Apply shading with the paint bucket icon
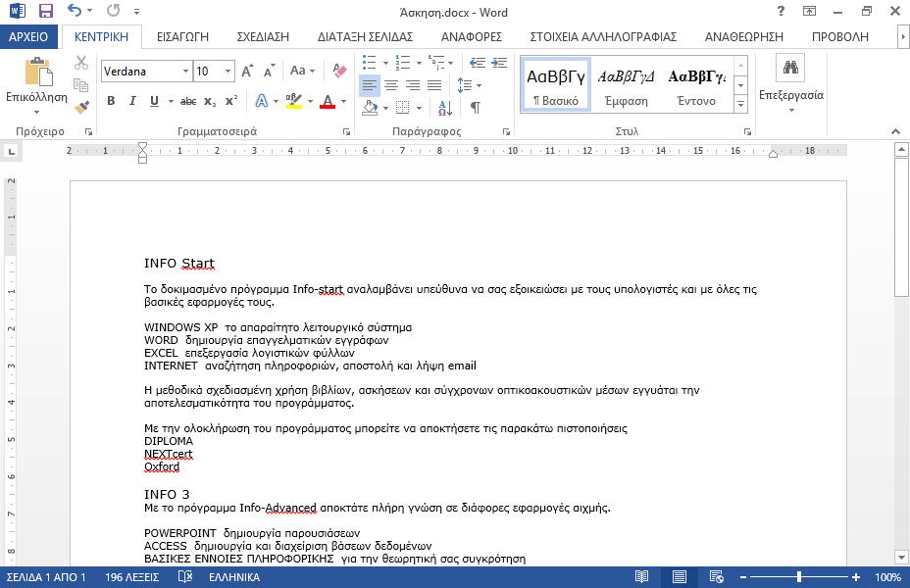The image size is (910, 588). pos(370,107)
